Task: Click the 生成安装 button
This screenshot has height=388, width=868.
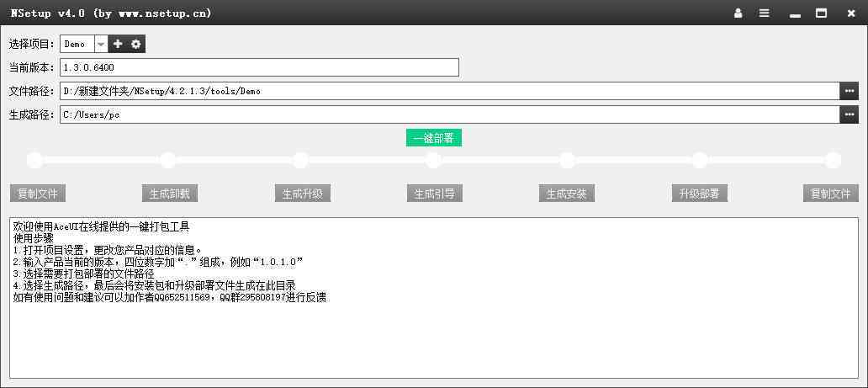Action: tap(567, 194)
